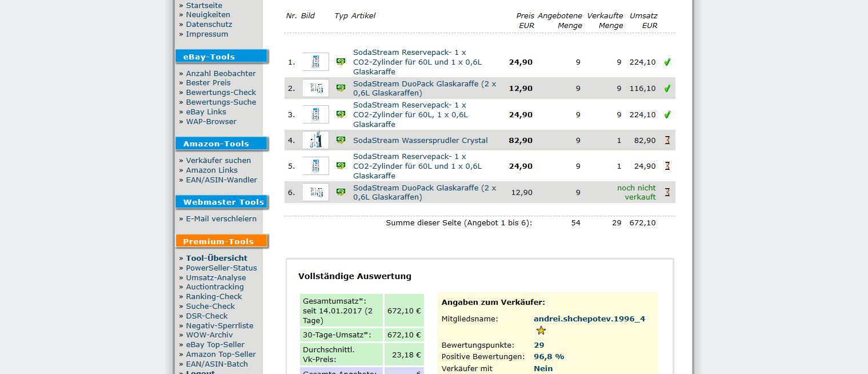Launch the Suche-Check tool
Viewport: 868px width, 374px height.
point(211,306)
